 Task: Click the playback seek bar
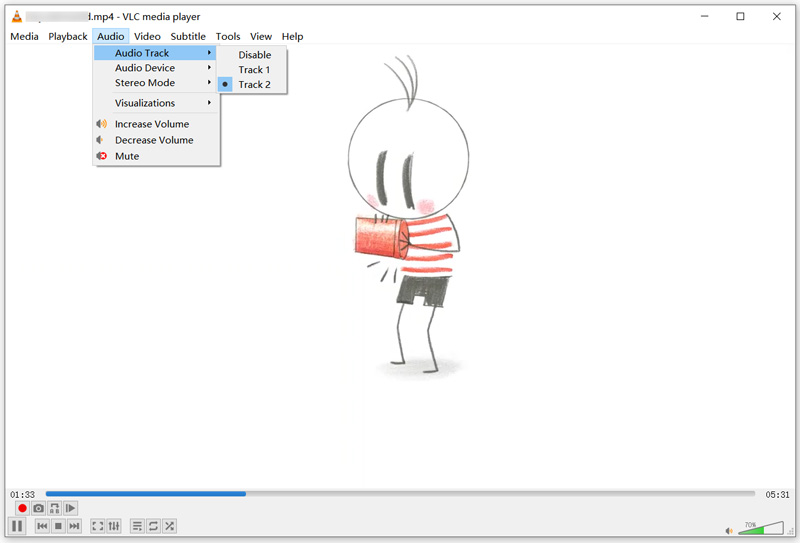(x=400, y=493)
